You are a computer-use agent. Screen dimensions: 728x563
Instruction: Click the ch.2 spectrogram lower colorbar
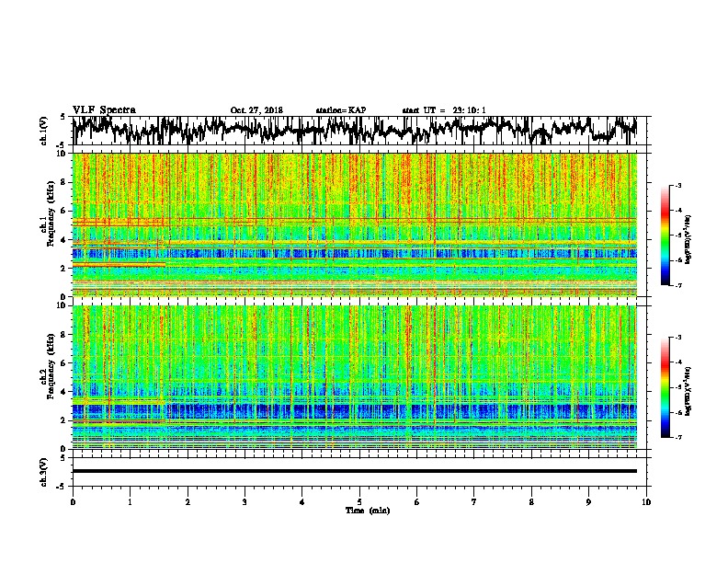coord(665,387)
